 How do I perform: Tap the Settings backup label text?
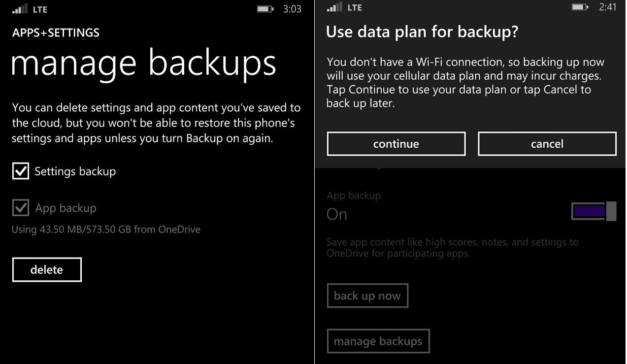[75, 171]
